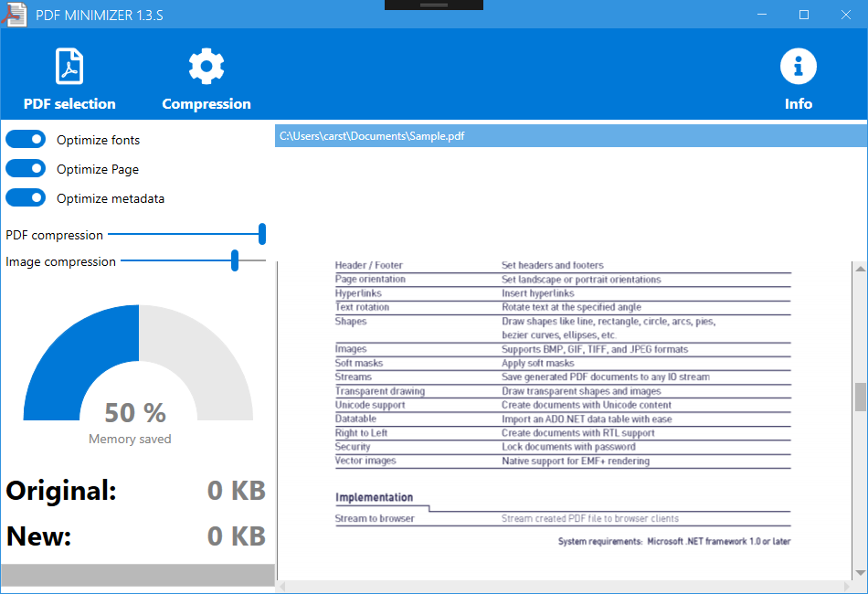
Task: Switch to the PDF selection tab label
Action: click(69, 104)
